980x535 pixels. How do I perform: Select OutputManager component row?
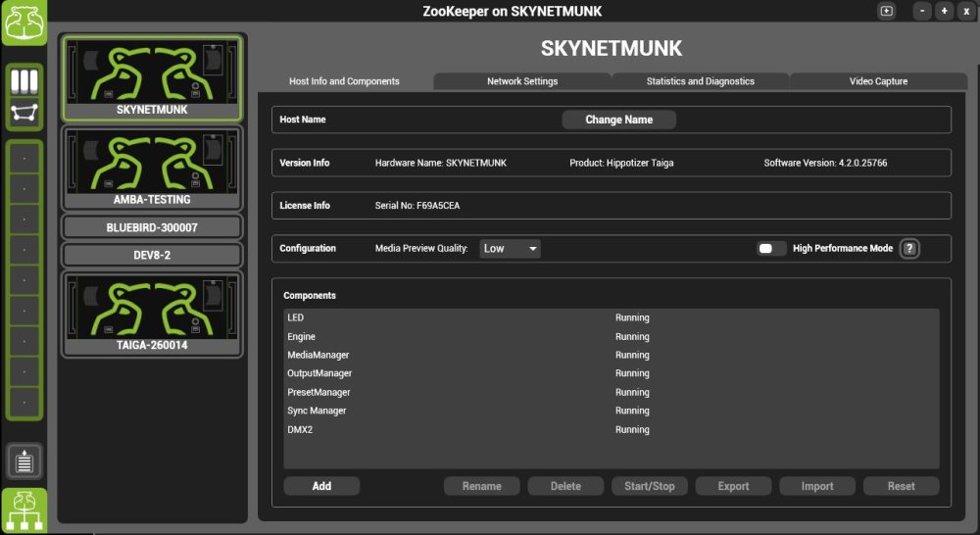click(x=612, y=373)
